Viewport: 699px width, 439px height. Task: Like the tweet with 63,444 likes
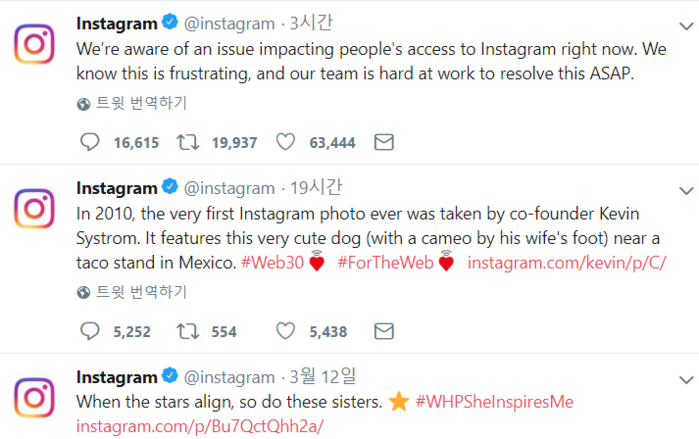(x=285, y=142)
